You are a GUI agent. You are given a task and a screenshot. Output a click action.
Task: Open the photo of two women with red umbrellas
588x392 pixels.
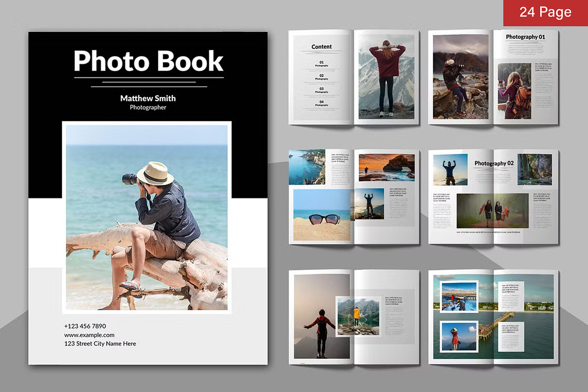[492, 211]
